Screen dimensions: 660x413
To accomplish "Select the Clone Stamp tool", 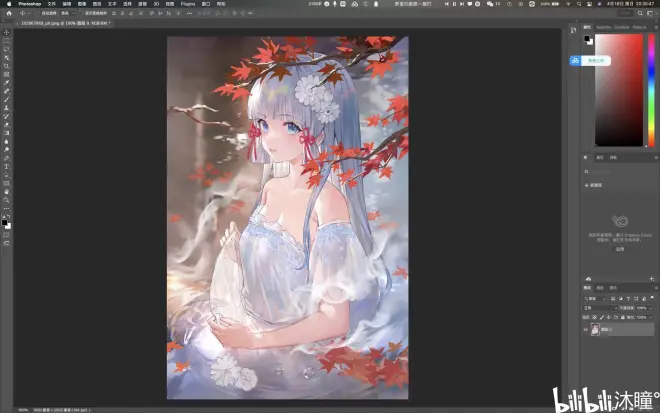I will pyautogui.click(x=6, y=108).
